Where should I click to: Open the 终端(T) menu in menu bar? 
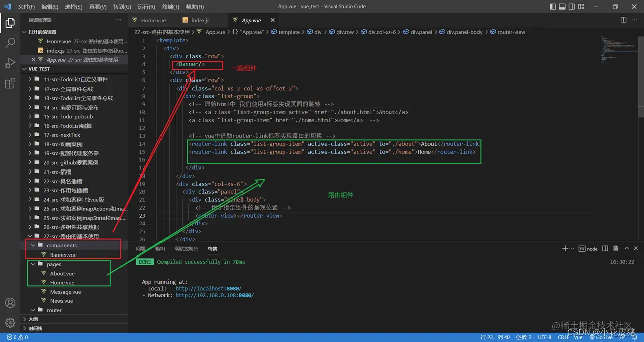click(170, 7)
